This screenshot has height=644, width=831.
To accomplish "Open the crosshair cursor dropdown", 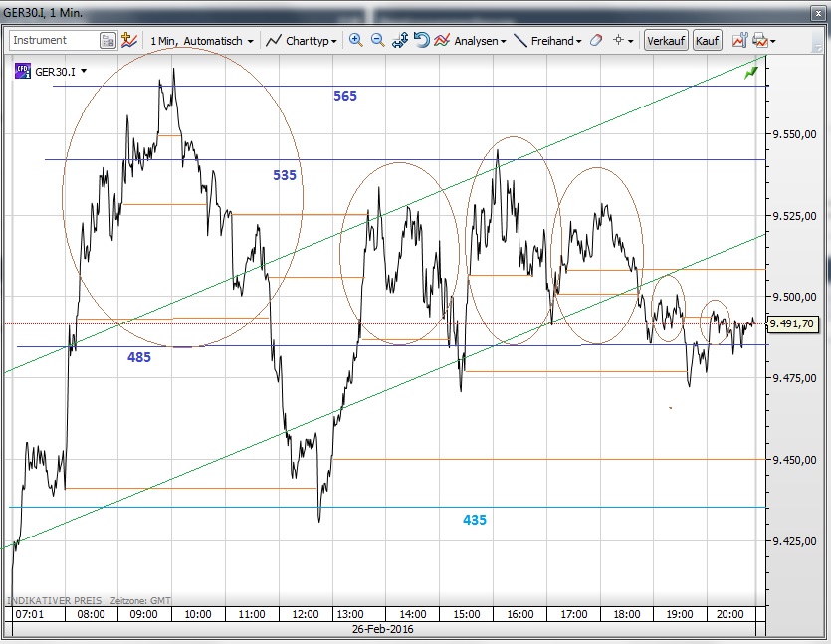I will [623, 41].
